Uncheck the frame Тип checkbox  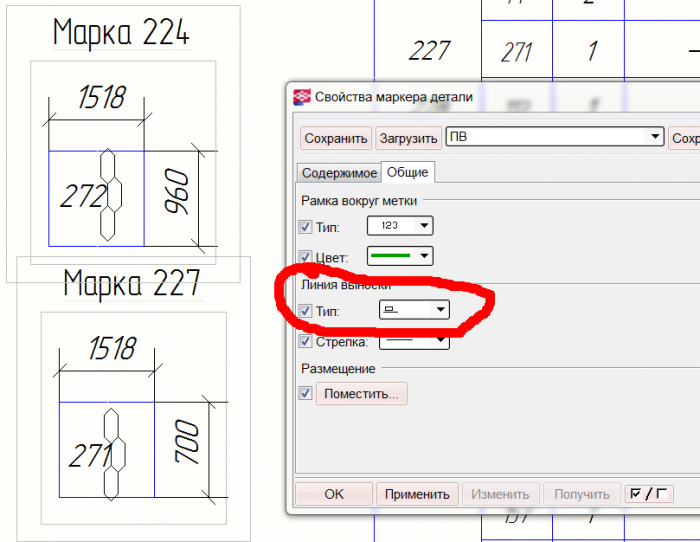click(305, 227)
